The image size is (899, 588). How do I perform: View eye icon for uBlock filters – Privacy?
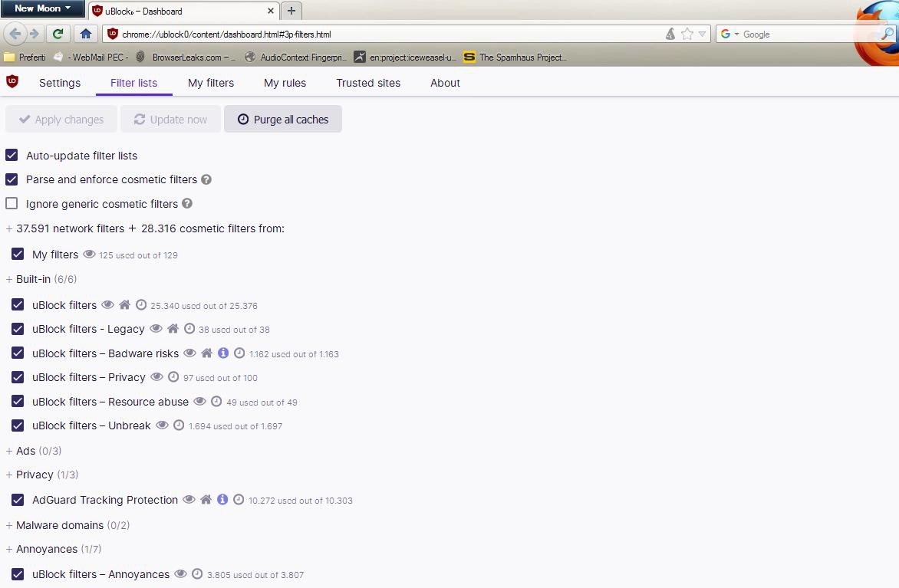click(x=156, y=376)
